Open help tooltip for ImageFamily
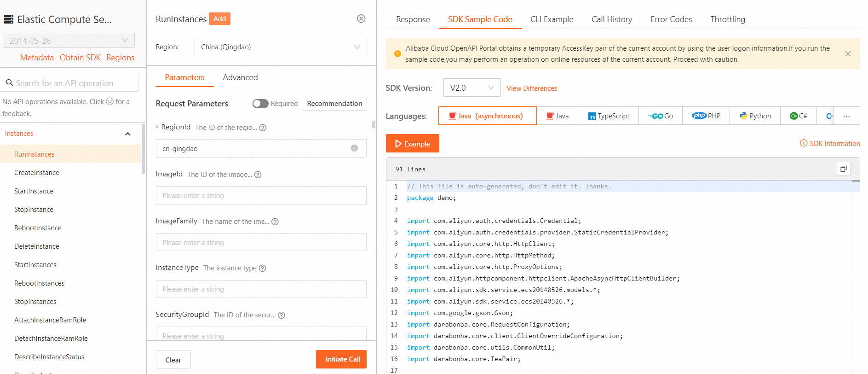Screen dimensions: 868x374 [275, 222]
